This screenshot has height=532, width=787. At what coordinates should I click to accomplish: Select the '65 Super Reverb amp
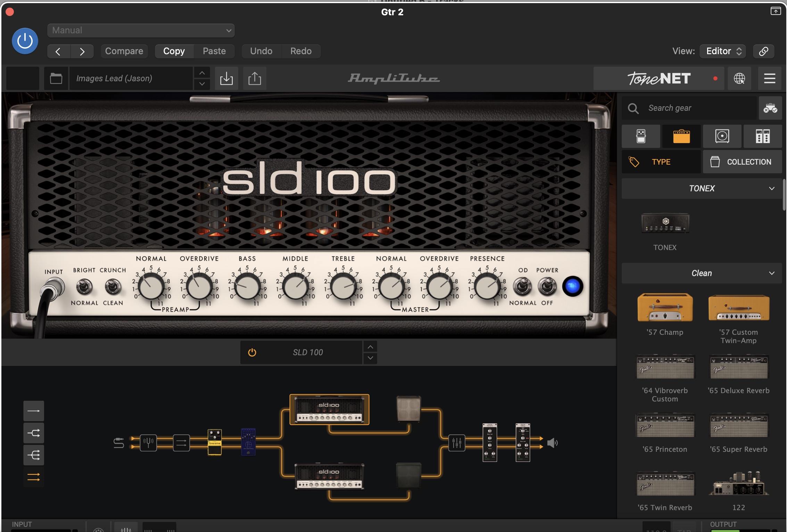pyautogui.click(x=739, y=425)
